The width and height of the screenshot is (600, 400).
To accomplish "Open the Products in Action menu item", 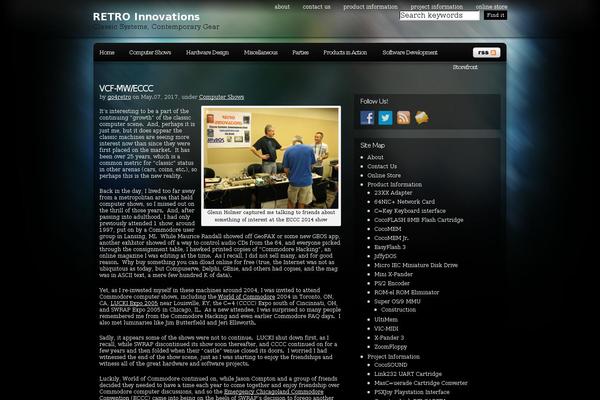I will tap(345, 52).
